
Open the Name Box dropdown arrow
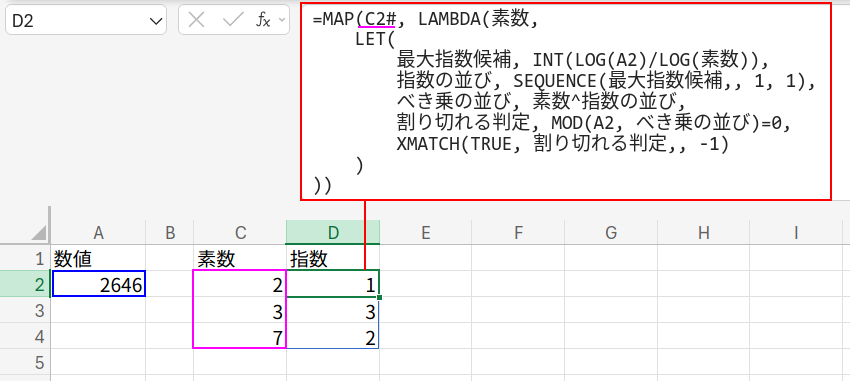(x=156, y=21)
